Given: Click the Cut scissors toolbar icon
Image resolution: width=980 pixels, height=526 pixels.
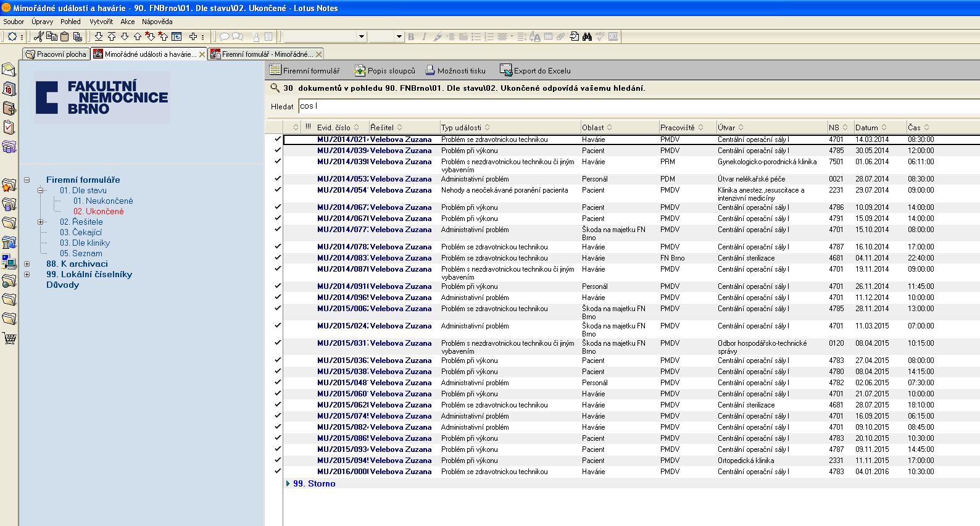Looking at the screenshot, I should click(x=39, y=36).
